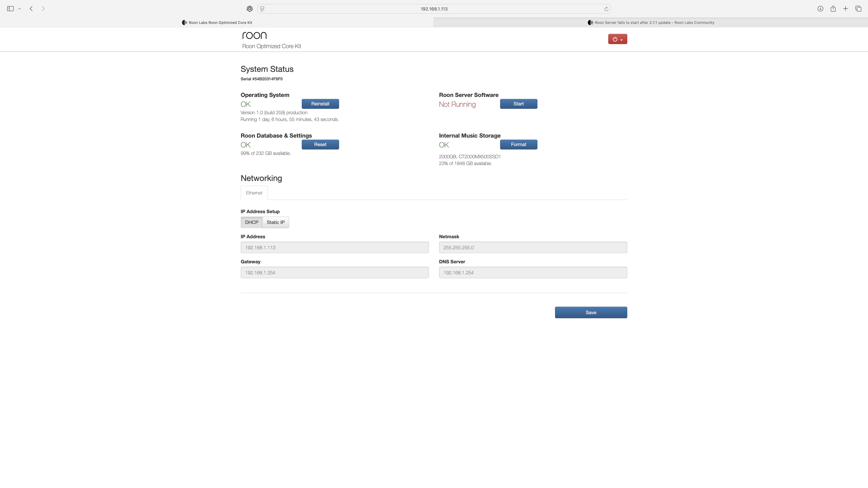Start the Roon Server Software
Image resolution: width=868 pixels, height=488 pixels.
coord(518,104)
